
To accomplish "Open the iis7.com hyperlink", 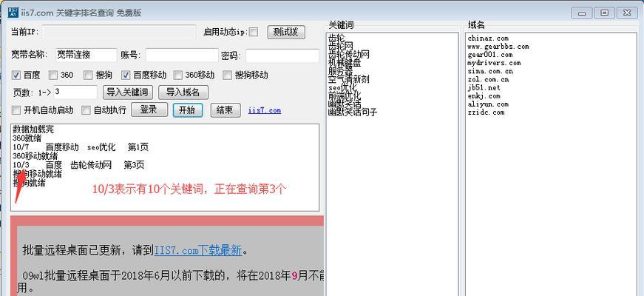I will click(265, 110).
